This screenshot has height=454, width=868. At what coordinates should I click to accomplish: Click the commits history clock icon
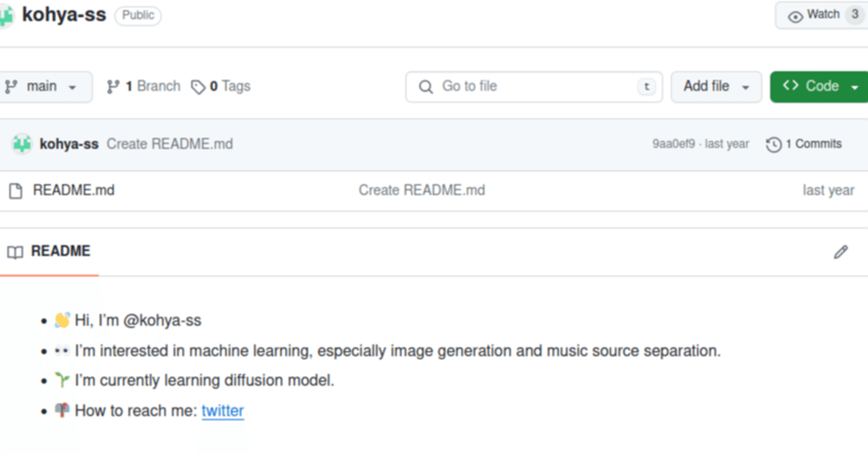coord(774,144)
